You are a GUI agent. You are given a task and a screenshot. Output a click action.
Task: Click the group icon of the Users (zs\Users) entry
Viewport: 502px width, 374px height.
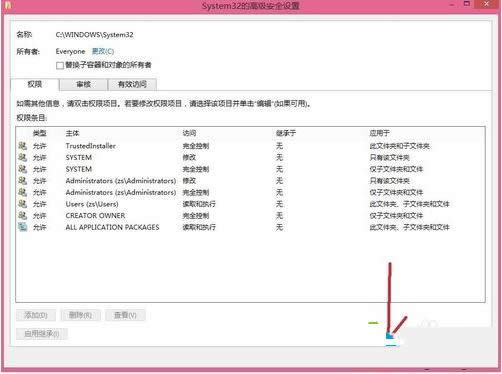coord(22,204)
